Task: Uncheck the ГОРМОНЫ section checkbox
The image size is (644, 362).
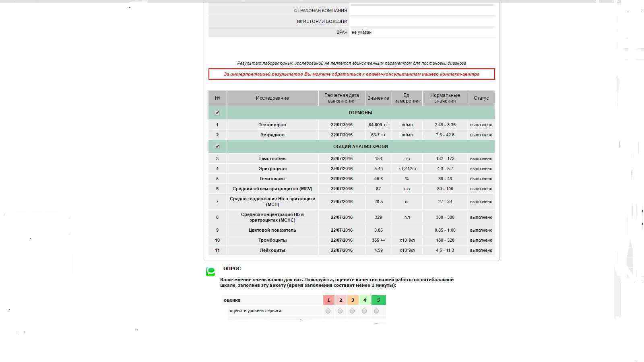Action: 217,113
